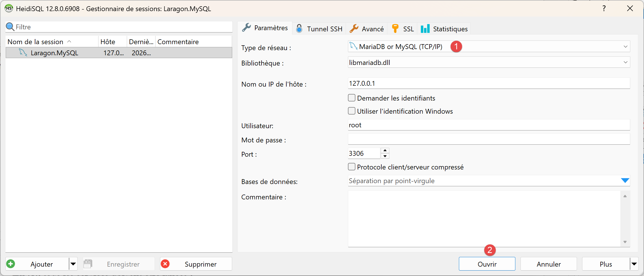Click the key icon of SSL tab
Viewport: 644px width, 276px height.
tap(395, 28)
